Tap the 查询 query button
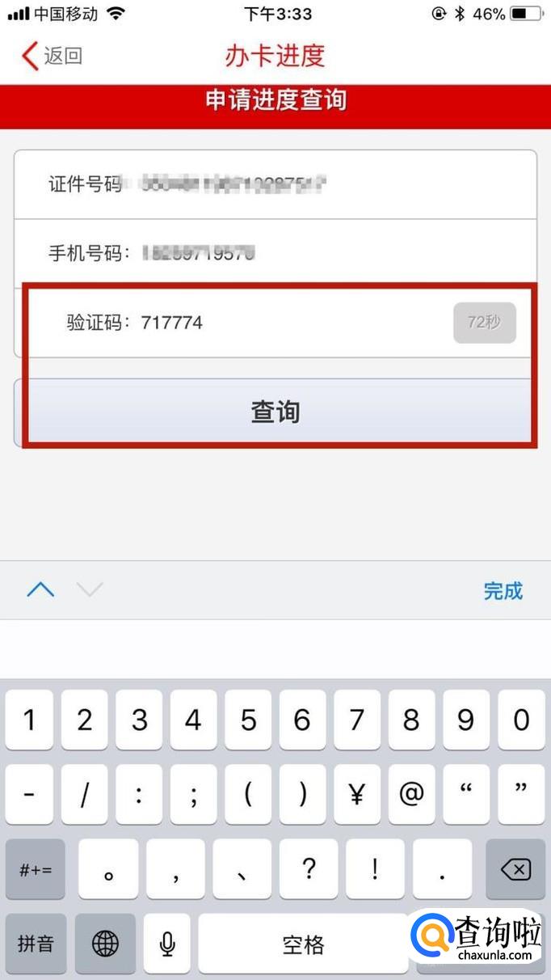The height and width of the screenshot is (980, 551). (275, 411)
